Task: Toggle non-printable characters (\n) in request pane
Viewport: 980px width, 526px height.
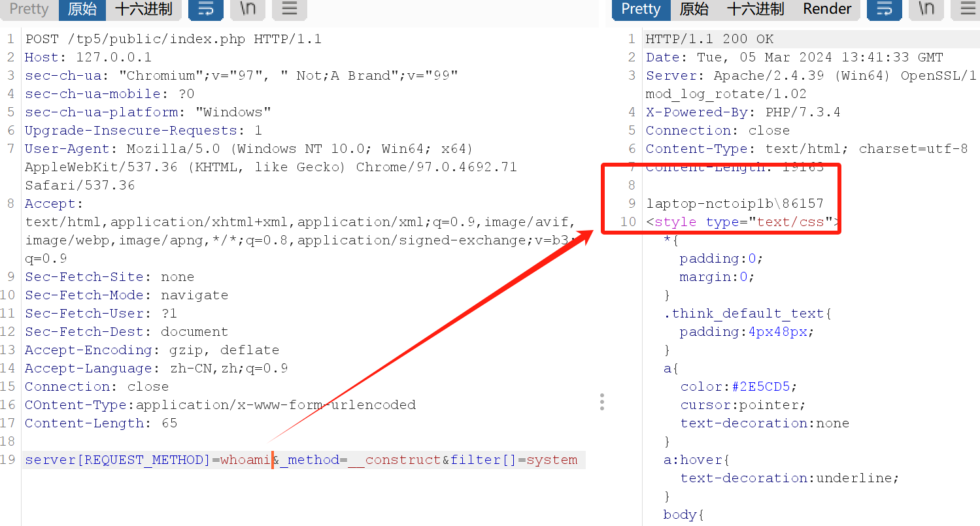Action: coord(248,8)
